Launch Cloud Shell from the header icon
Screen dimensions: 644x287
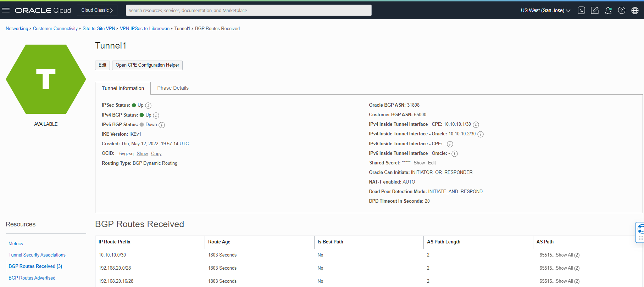[581, 10]
